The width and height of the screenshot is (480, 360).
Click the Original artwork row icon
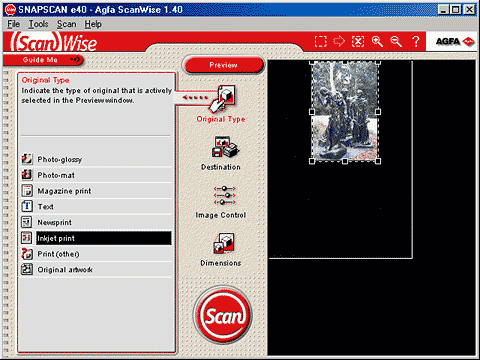(x=27, y=269)
